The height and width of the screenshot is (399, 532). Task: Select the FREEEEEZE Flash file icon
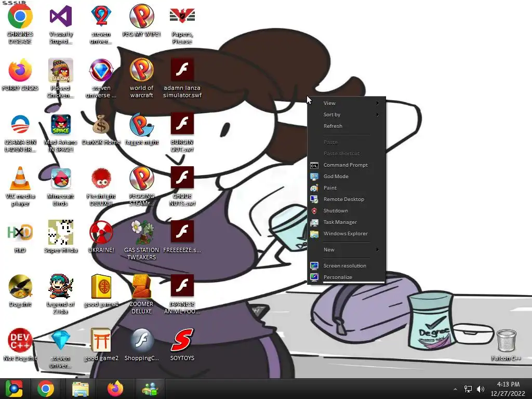182,232
